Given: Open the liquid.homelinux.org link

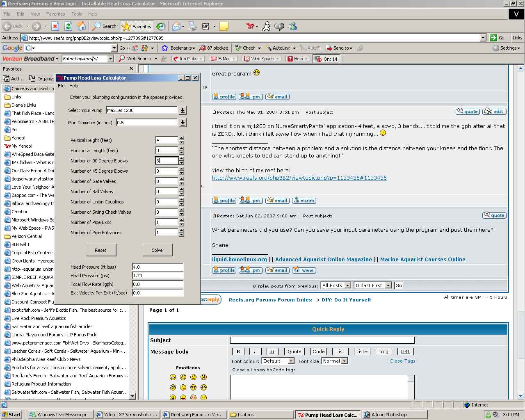Looking at the screenshot, I should (x=239, y=259).
